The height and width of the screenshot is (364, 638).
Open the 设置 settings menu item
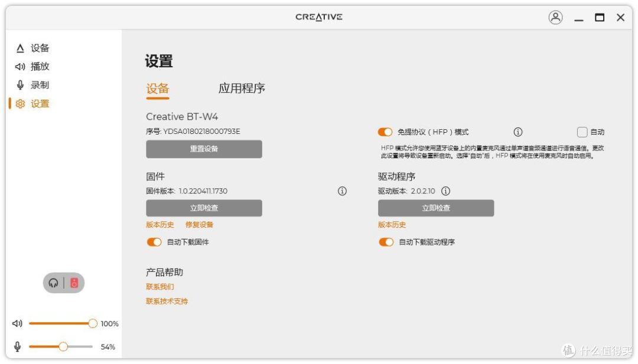coord(40,104)
